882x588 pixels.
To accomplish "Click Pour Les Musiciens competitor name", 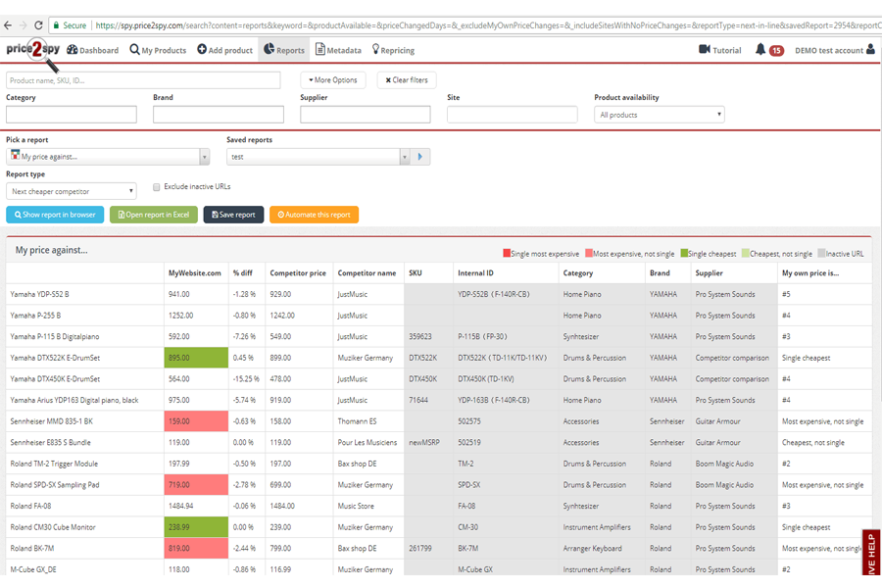I will (x=367, y=443).
